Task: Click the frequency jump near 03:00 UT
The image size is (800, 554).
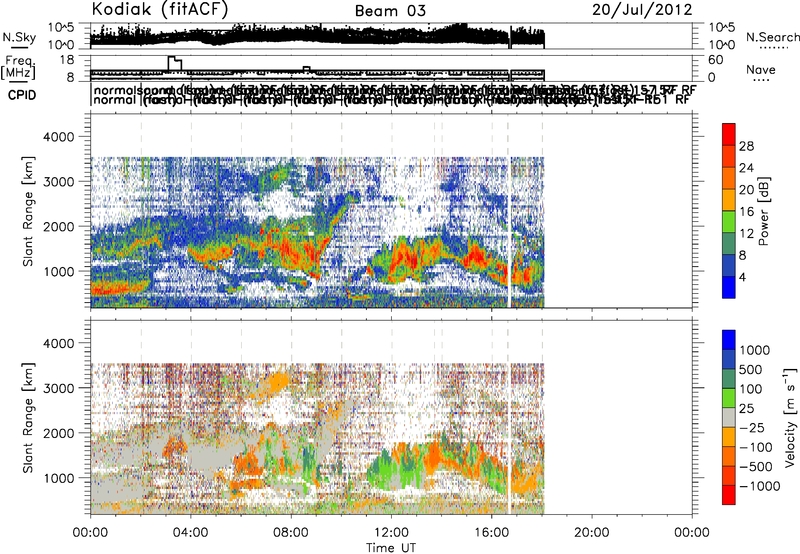Action: pyautogui.click(x=174, y=63)
